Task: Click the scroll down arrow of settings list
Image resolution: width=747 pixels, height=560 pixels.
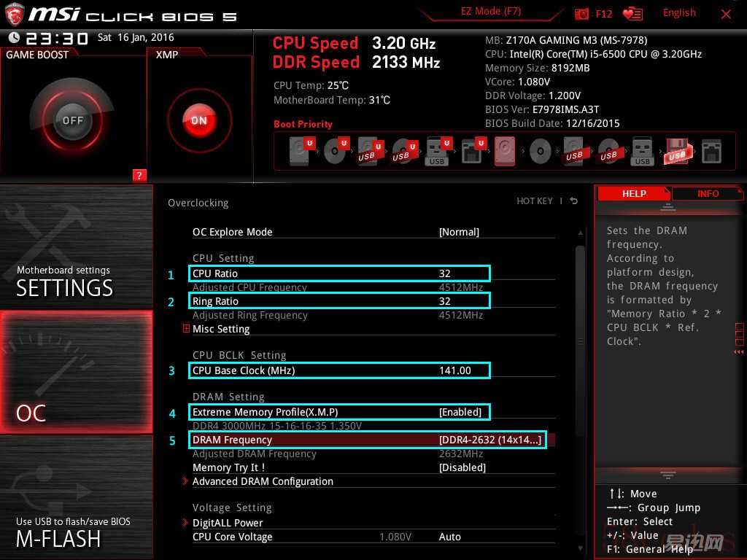Action: point(580,548)
